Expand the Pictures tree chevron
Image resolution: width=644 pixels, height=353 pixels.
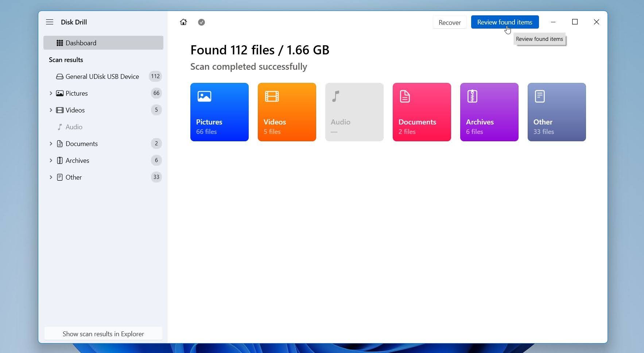pyautogui.click(x=51, y=93)
